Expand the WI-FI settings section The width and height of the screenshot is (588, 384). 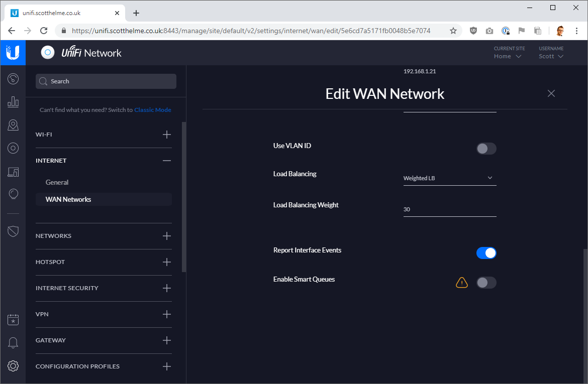[x=167, y=135]
